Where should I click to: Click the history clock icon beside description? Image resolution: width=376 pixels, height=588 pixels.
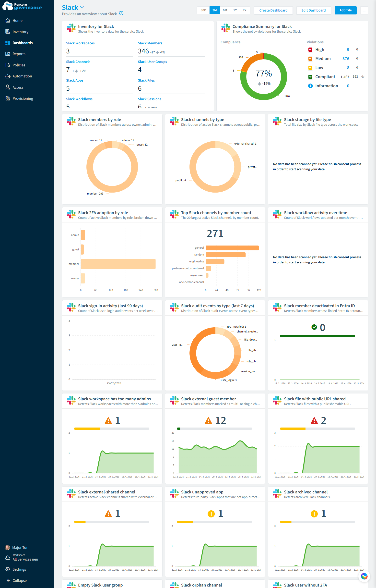pyautogui.click(x=121, y=13)
